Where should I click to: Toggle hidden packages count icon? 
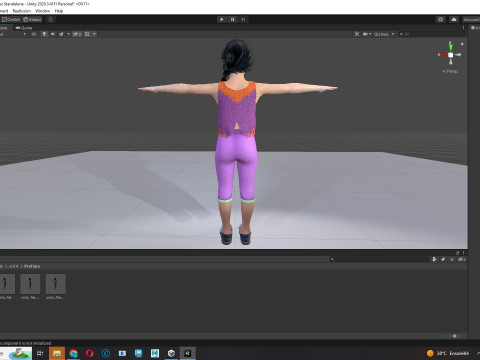[x=462, y=259]
